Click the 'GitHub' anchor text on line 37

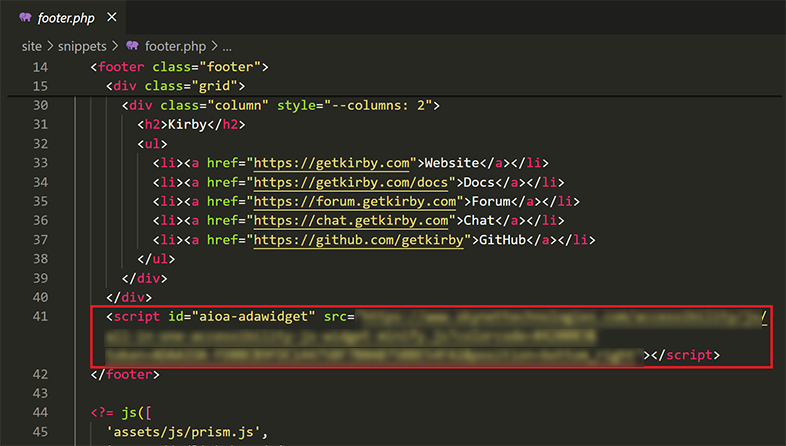tap(502, 240)
